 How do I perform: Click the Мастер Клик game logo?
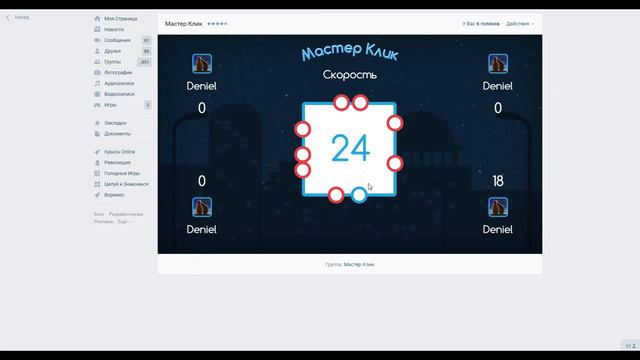click(x=350, y=52)
